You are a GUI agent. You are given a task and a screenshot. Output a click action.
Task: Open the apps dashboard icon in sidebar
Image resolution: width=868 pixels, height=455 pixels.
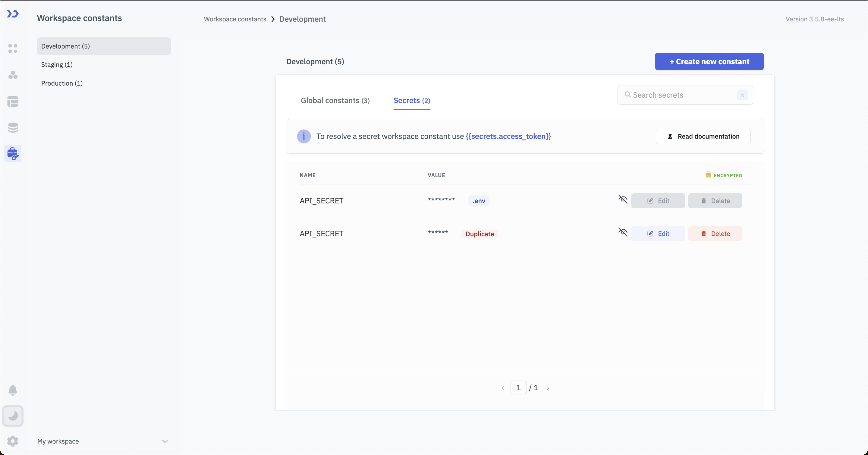click(x=13, y=49)
